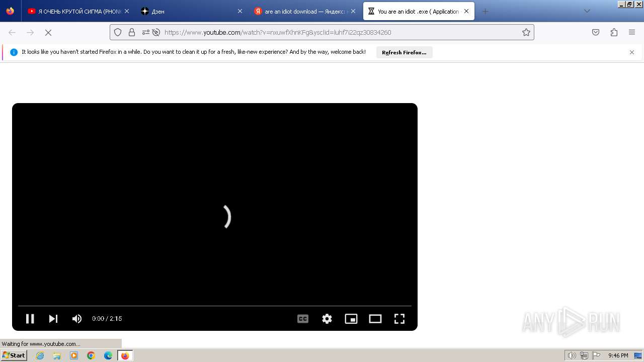Bookmark this page with star
644x362 pixels.
click(526, 32)
